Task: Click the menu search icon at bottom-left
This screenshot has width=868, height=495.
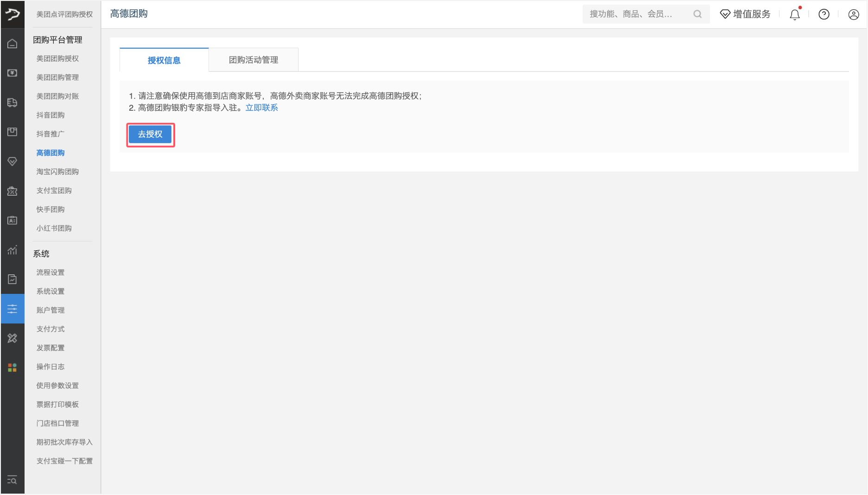Action: (x=13, y=480)
